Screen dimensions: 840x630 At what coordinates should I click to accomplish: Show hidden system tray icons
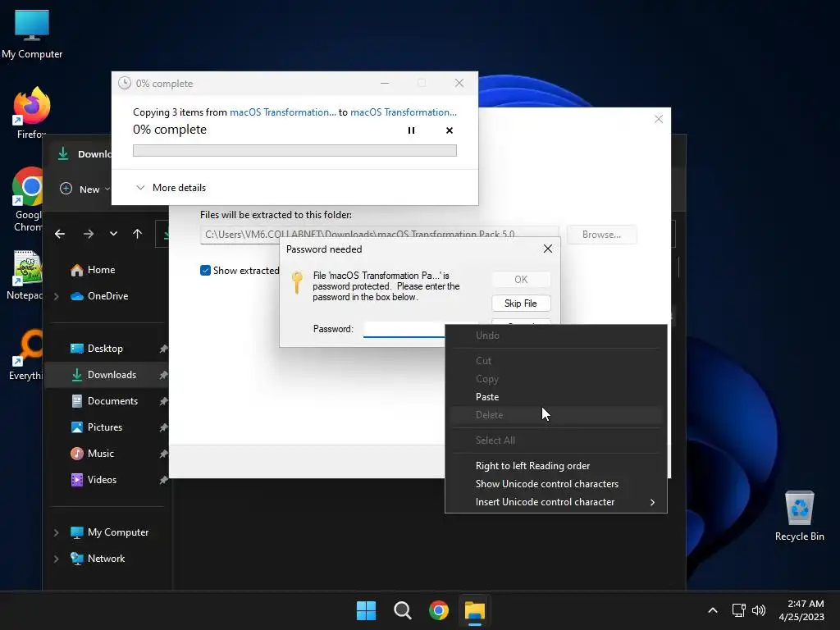pos(713,610)
